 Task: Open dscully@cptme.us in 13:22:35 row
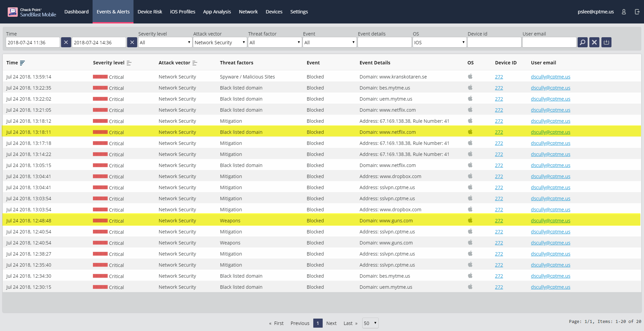pyautogui.click(x=550, y=88)
